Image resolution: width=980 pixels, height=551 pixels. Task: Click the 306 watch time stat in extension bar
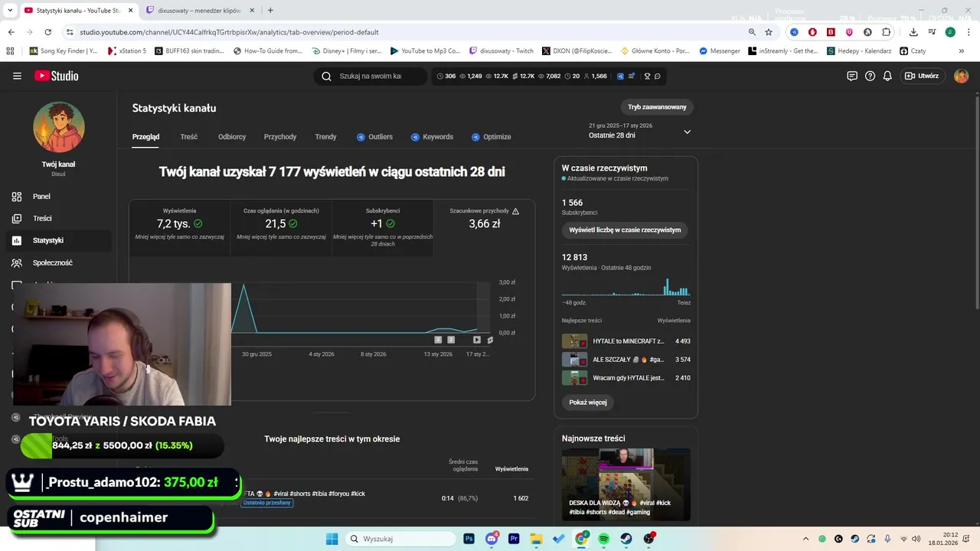coord(445,77)
